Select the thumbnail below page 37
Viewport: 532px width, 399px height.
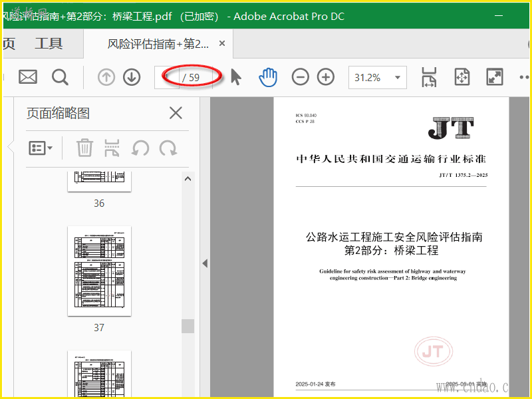tap(99, 373)
